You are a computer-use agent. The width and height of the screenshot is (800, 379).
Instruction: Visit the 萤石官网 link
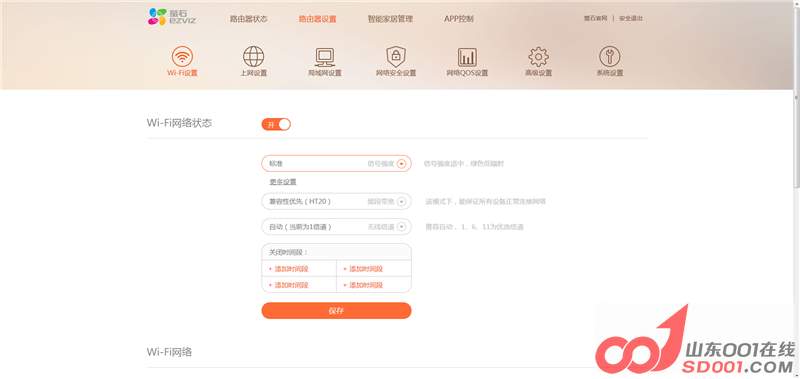pyautogui.click(x=595, y=18)
